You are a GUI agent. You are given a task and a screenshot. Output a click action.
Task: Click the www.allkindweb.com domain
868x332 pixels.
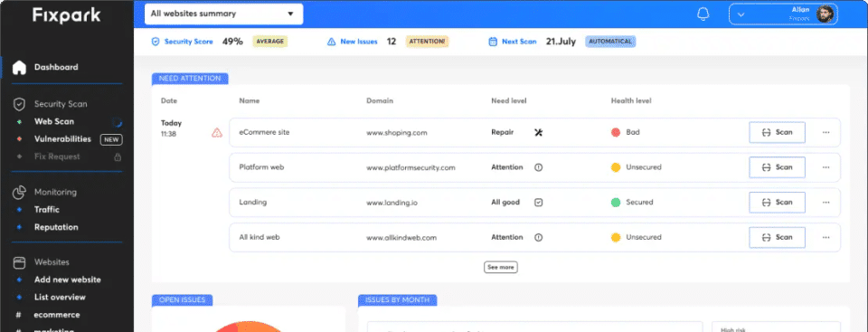click(401, 238)
